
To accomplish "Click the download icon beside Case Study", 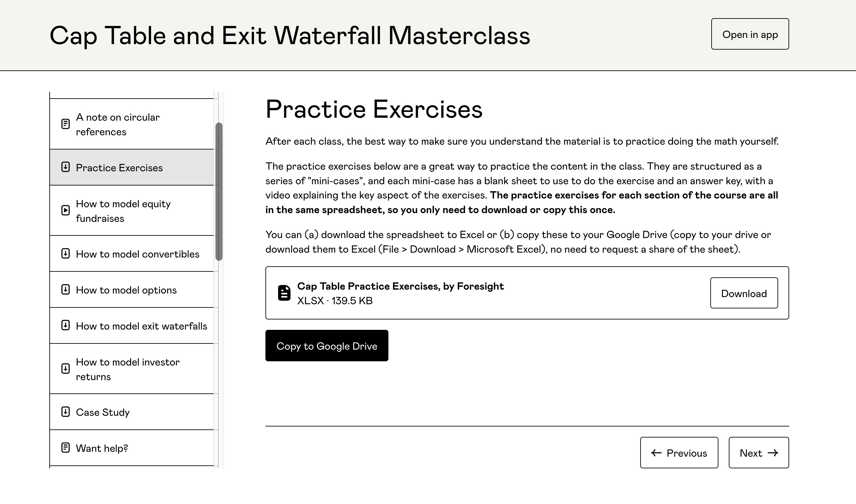I will coord(65,412).
